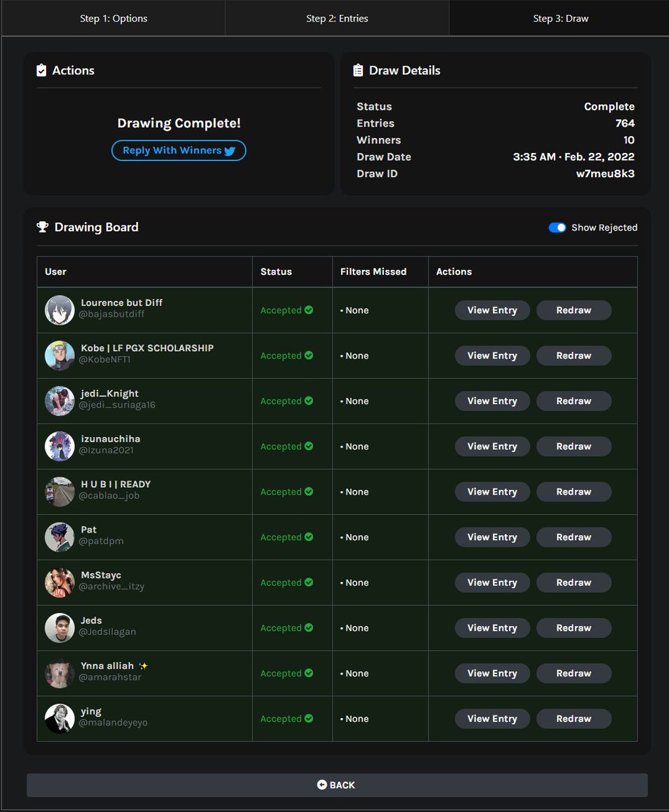The width and height of the screenshot is (669, 812).
Task: View Entry for Kobe | LF PGX SCHOLARSHIP
Action: click(492, 355)
